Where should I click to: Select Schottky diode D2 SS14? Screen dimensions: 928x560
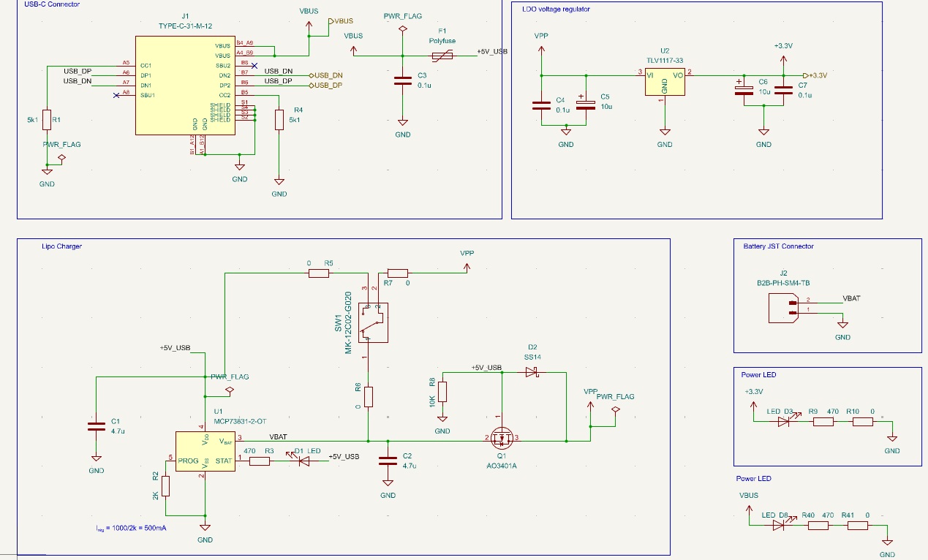coord(532,372)
